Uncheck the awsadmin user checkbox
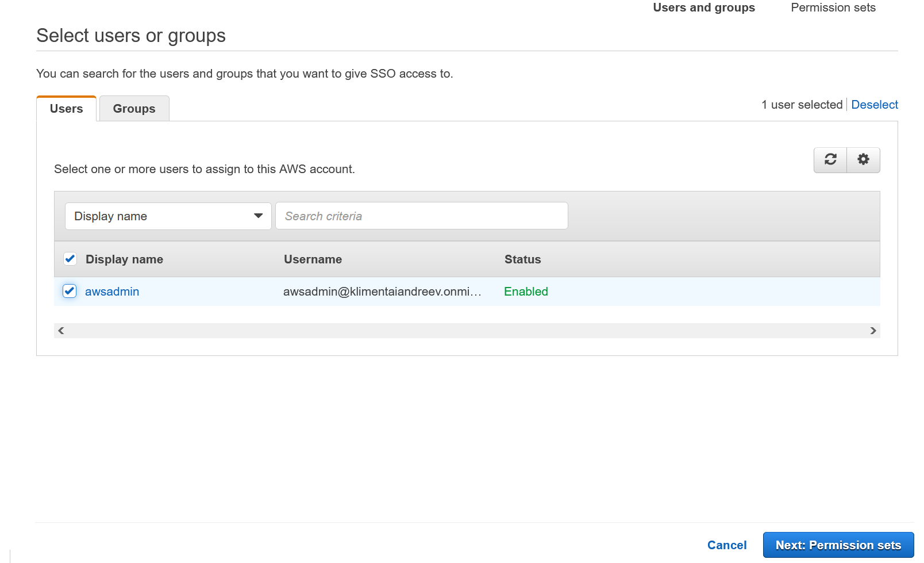 click(x=70, y=291)
